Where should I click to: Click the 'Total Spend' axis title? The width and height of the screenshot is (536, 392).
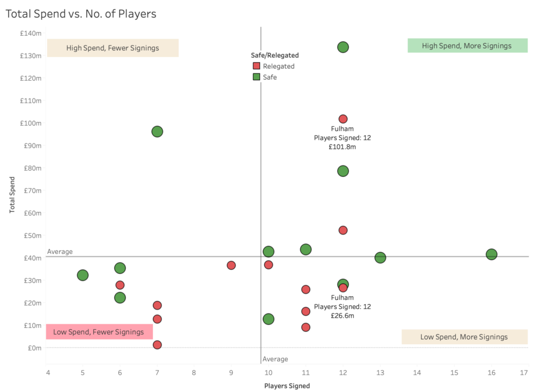pos(12,195)
